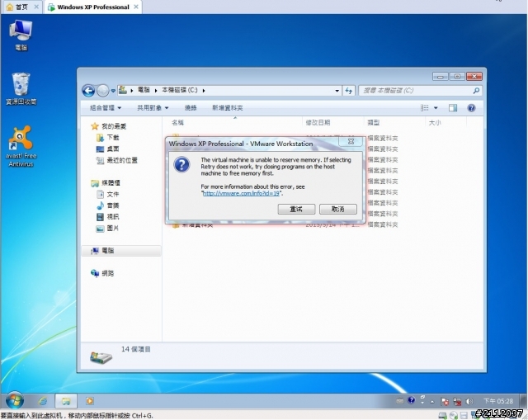
Task: Click the 取消 cancel button
Action: (x=337, y=209)
